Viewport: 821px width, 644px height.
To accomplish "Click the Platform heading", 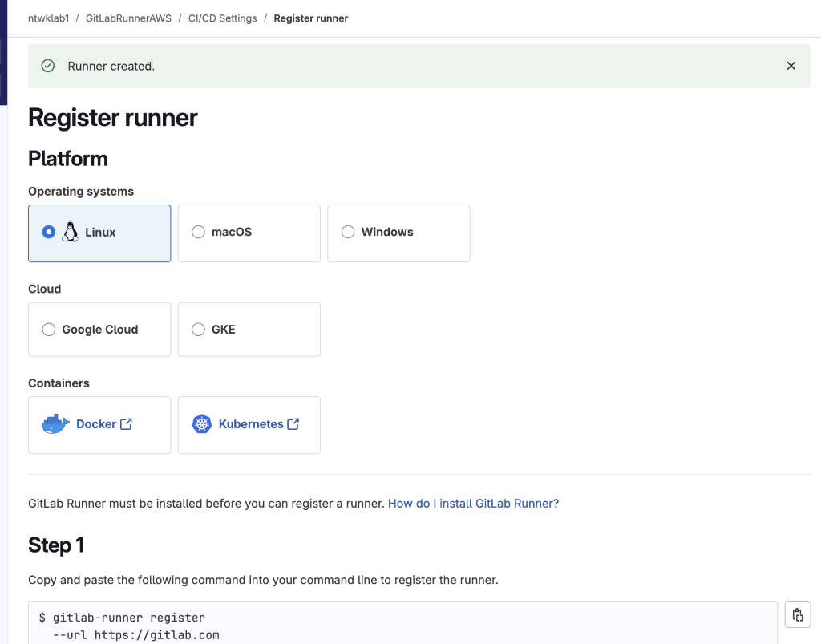I will click(68, 159).
